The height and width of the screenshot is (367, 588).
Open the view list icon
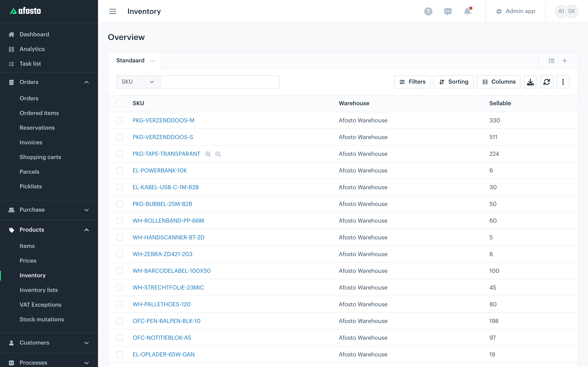pyautogui.click(x=552, y=61)
